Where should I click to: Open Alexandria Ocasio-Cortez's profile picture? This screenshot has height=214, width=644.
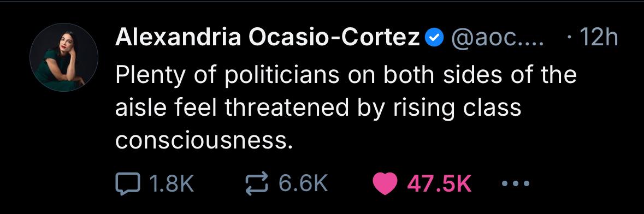coord(64,57)
